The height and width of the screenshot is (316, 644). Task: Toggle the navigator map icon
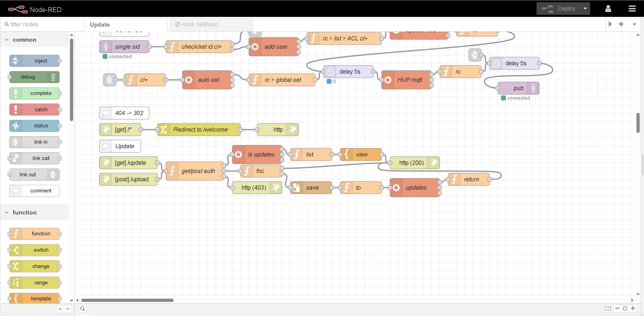coord(608,308)
